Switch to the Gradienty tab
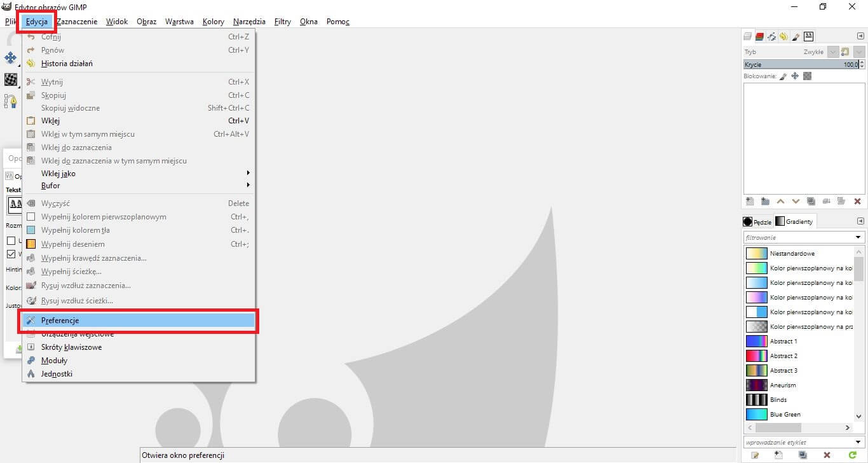The width and height of the screenshot is (868, 463). [x=794, y=221]
